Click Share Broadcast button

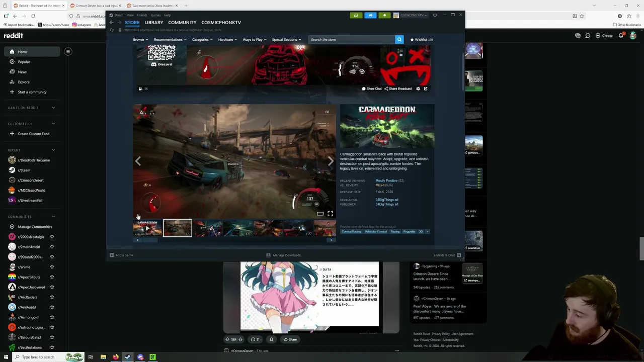[x=398, y=88]
